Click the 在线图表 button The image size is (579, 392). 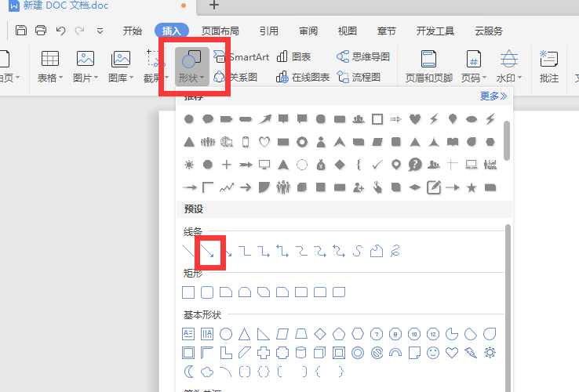302,77
